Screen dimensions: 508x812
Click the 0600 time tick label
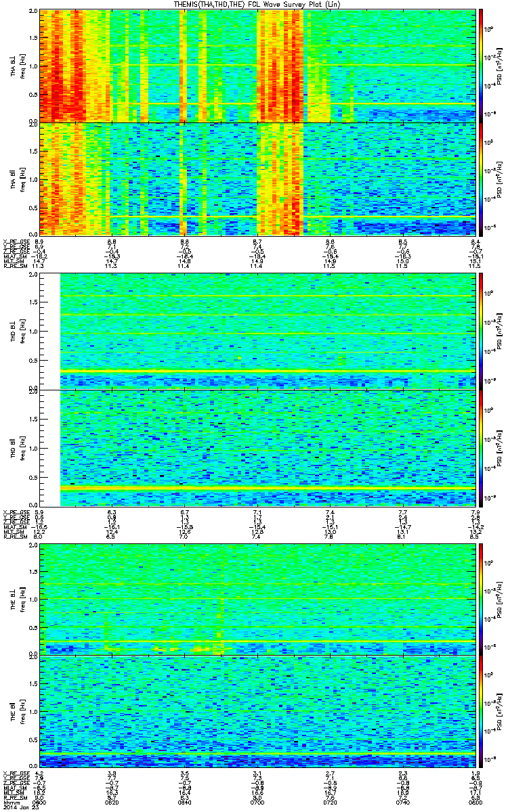click(40, 803)
